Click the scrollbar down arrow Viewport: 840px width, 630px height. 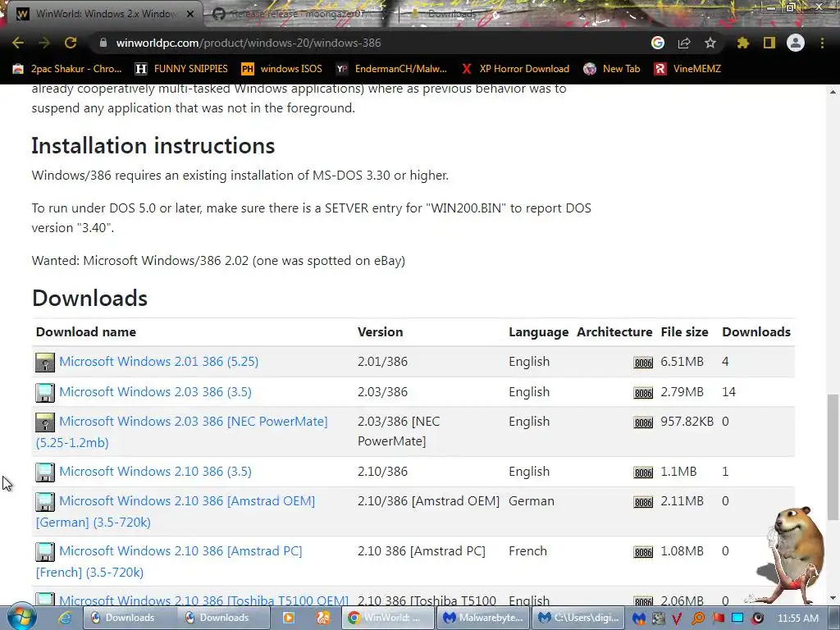pos(833,598)
